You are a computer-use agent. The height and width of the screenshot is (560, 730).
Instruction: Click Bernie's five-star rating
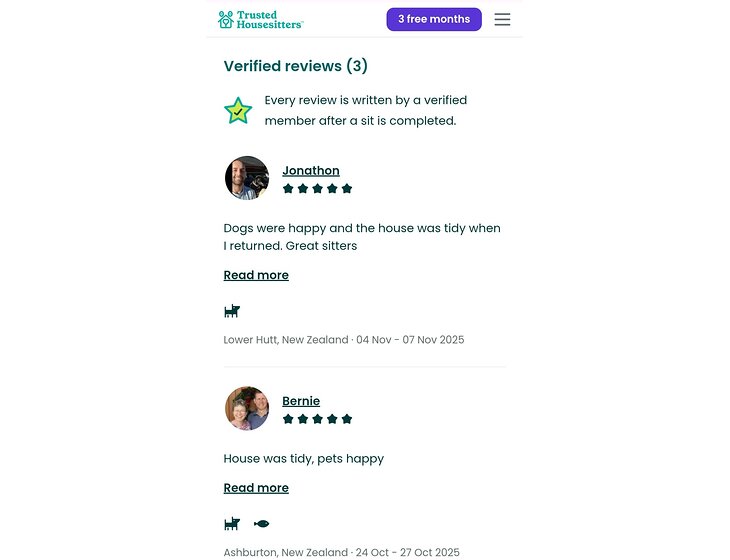[x=317, y=419]
